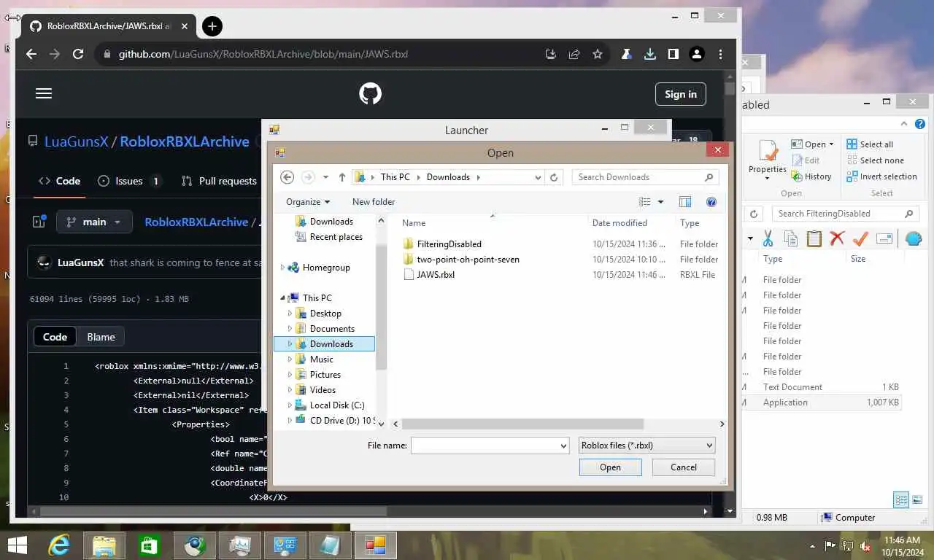Screen dimensions: 934x560
Task: Collapse the This PC tree node
Action: [282, 298]
